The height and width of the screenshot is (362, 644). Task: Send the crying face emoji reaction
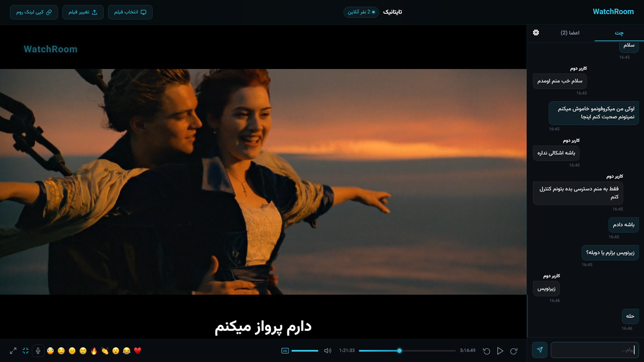(x=83, y=350)
